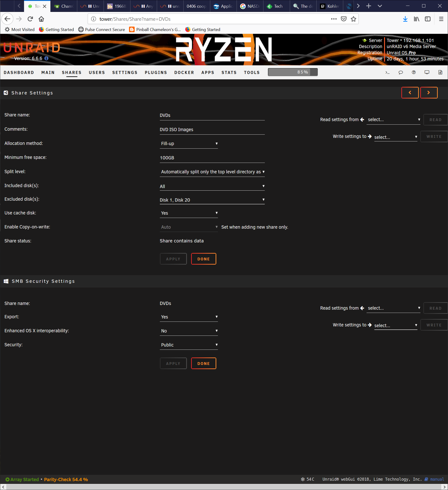Bookmark this page with the star icon
This screenshot has height=490, width=448.
[353, 19]
